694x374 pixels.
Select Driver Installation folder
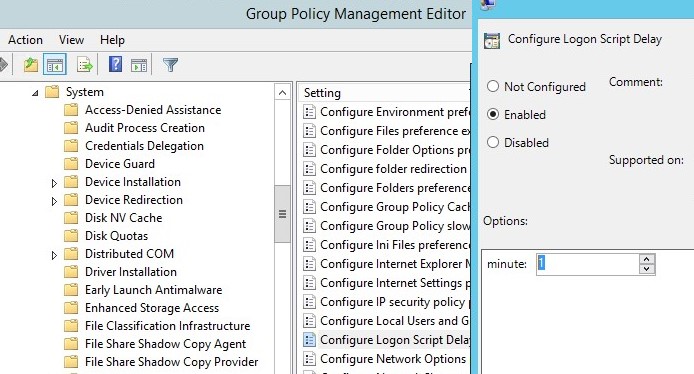pyautogui.click(x=131, y=272)
